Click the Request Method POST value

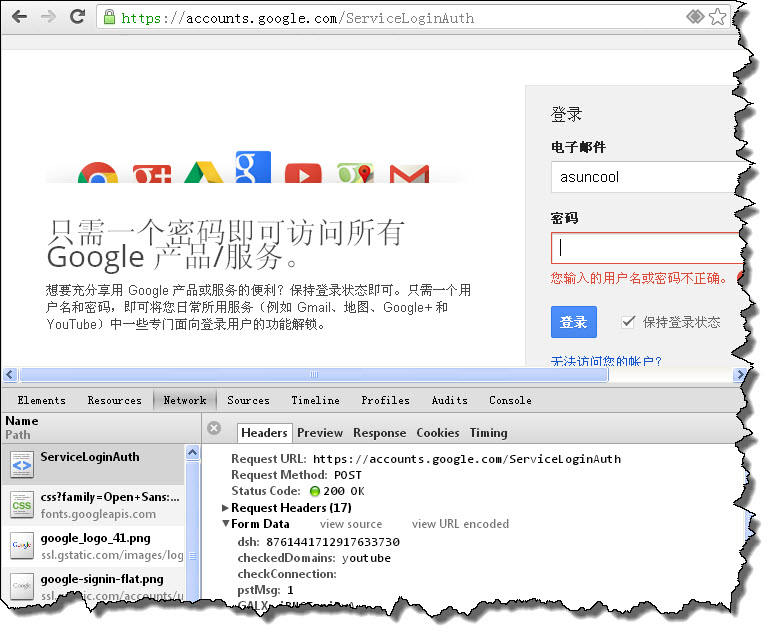coord(347,475)
